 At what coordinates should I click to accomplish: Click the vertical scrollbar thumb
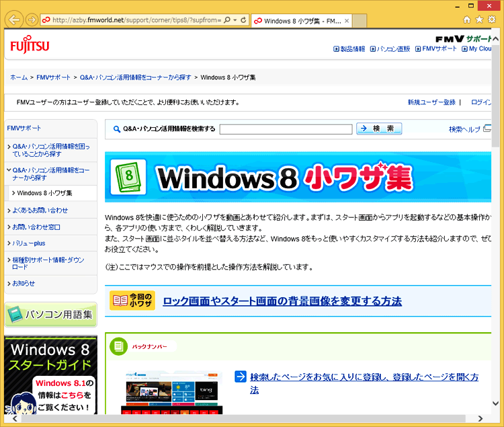pyautogui.click(x=496, y=95)
